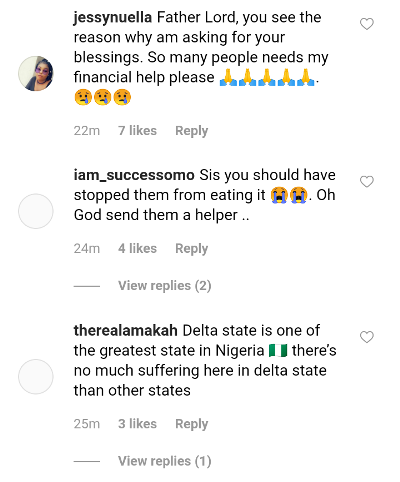400x482 pixels.
Task: Expand View replies (1)
Action: [x=165, y=461]
